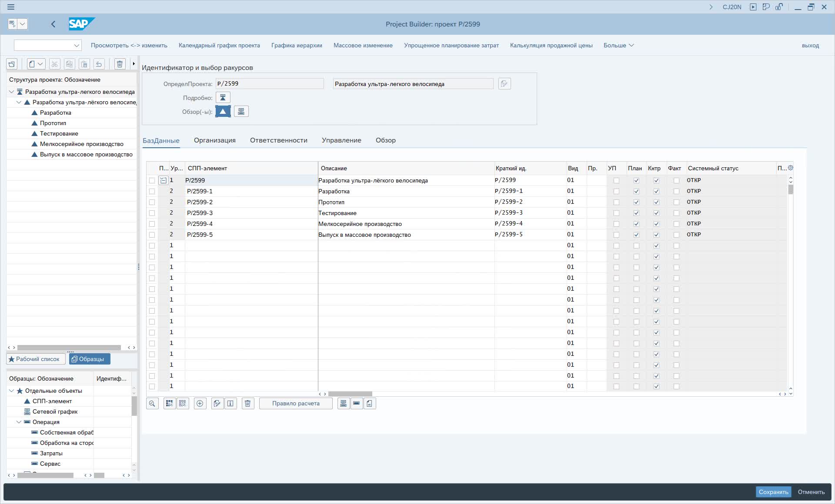The width and height of the screenshot is (835, 504).
Task: Click the network overview icon below table
Action: 344,404
